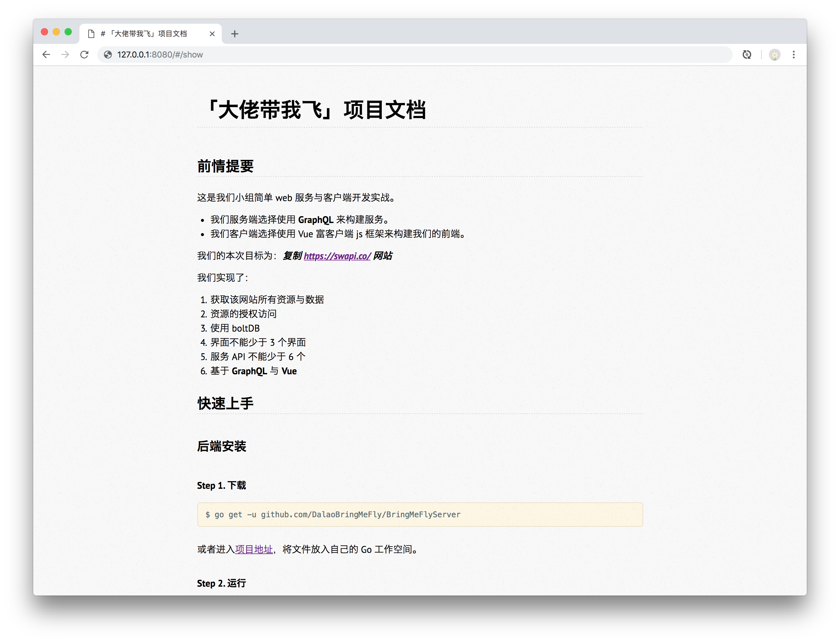
Task: Open the 项目地址 link
Action: click(254, 549)
